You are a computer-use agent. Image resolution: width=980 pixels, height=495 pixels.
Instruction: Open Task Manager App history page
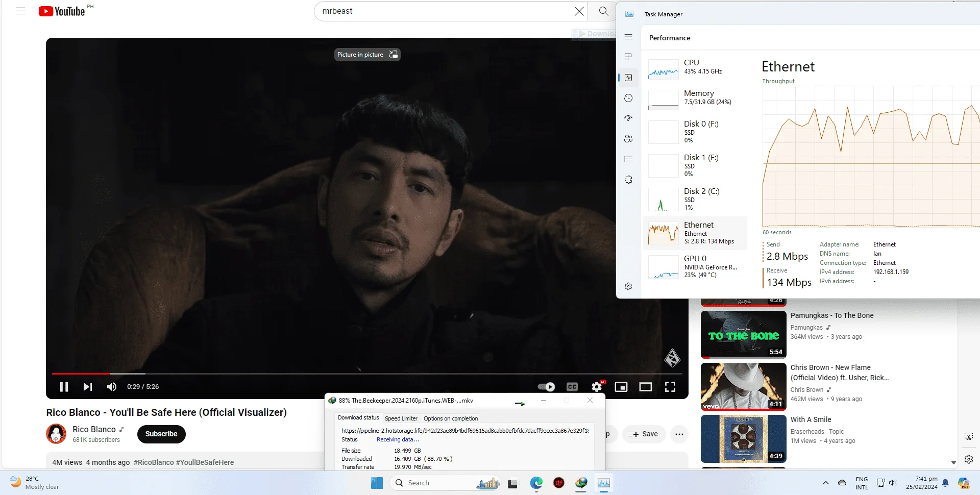628,98
